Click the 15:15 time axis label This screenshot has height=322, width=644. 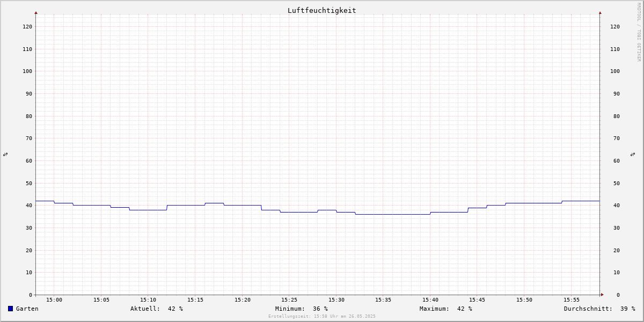click(195, 300)
